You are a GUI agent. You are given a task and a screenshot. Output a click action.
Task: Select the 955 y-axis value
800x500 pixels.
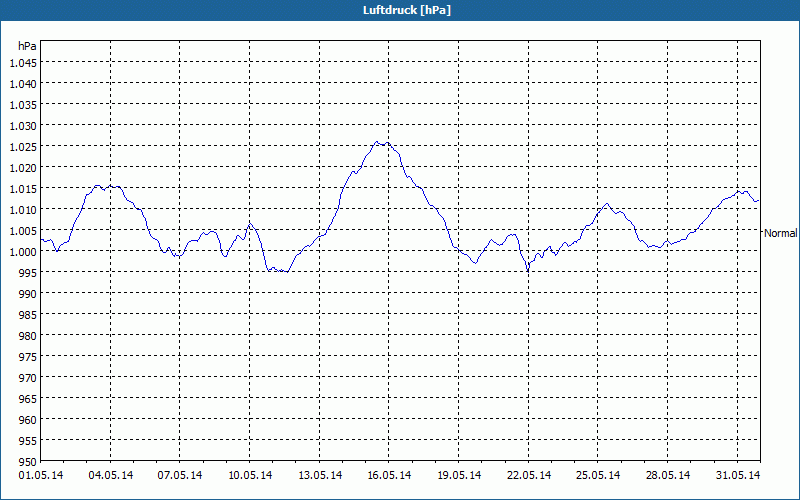click(28, 440)
